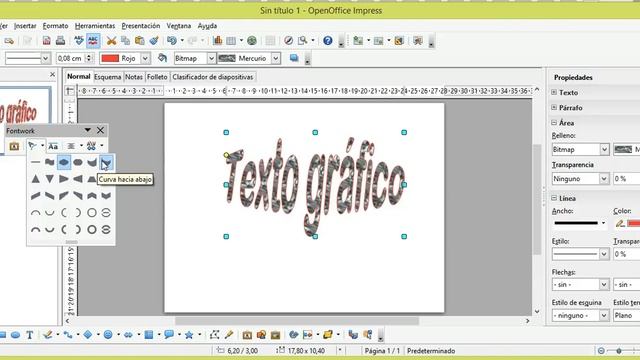Screen dimensions: 640x360
Task: Open the Ventana menu
Action: 178,26
